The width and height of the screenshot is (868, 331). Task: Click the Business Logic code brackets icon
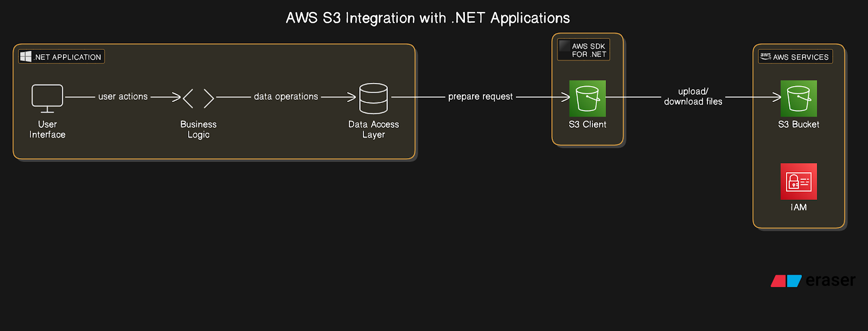[199, 99]
